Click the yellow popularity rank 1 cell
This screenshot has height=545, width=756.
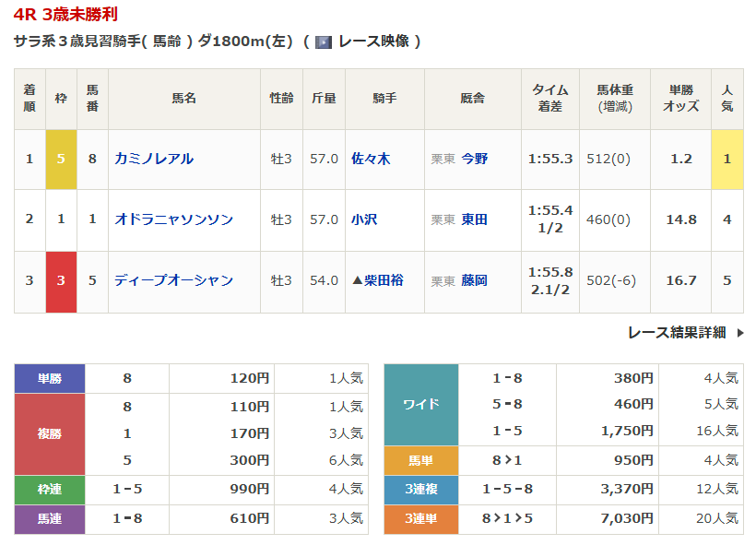(726, 159)
